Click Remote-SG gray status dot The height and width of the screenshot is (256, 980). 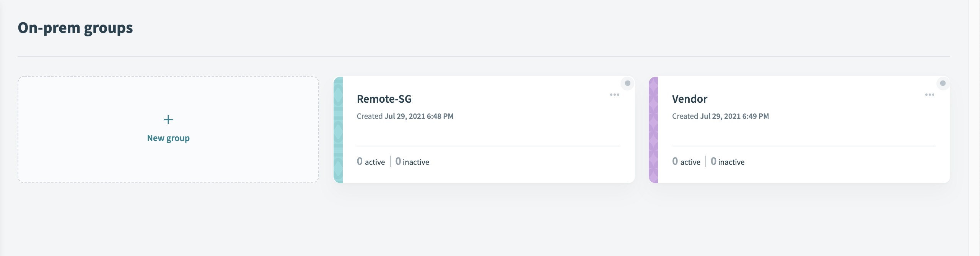point(627,83)
